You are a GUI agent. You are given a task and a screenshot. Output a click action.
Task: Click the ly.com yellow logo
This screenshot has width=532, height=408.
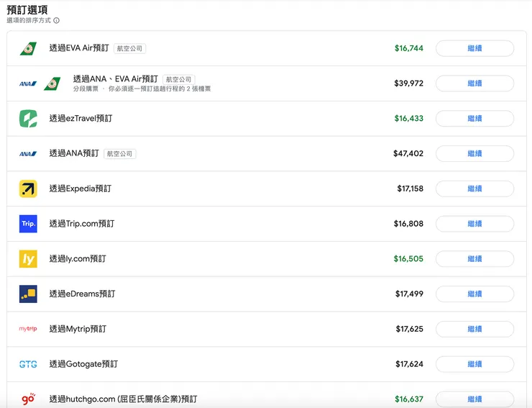(28, 259)
